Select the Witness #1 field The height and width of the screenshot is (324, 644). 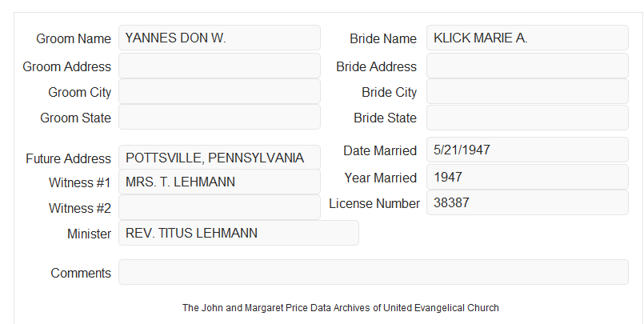219,182
